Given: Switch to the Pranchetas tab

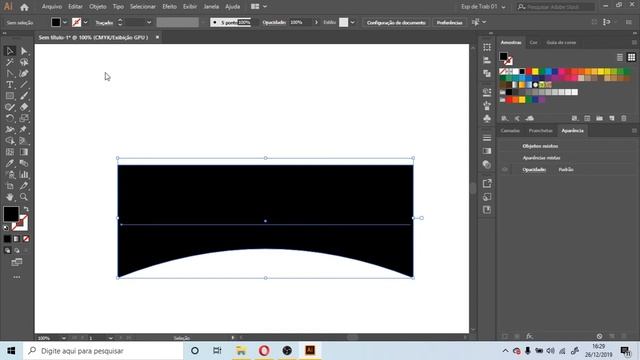Looking at the screenshot, I should click(x=540, y=131).
